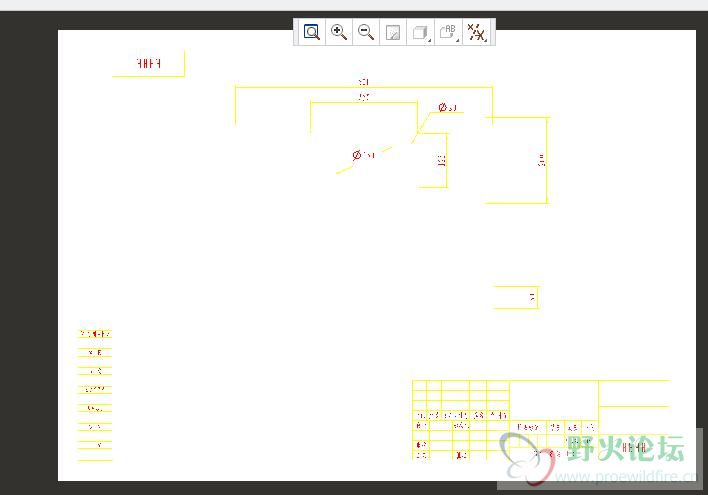Repaint the drawing with the Repaint icon
Screen dimensions: 708x495
point(393,32)
